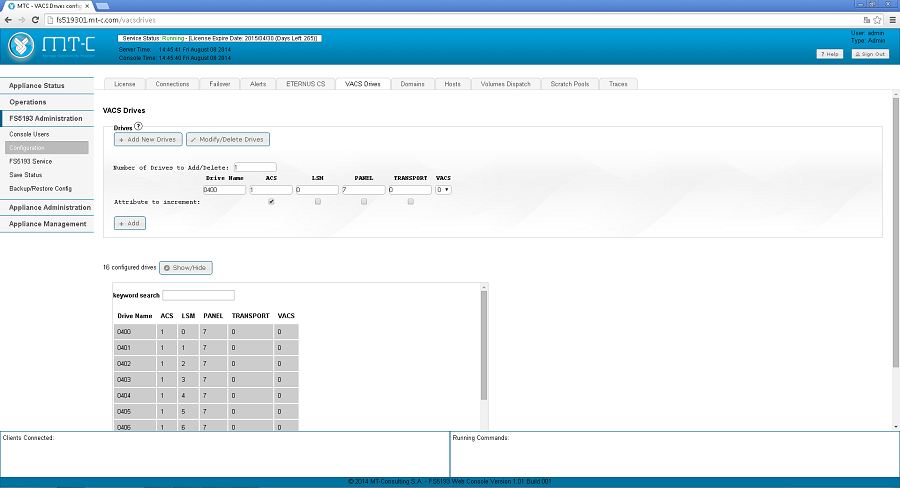Switch to the Domains tab
The width and height of the screenshot is (900, 488).
point(413,84)
